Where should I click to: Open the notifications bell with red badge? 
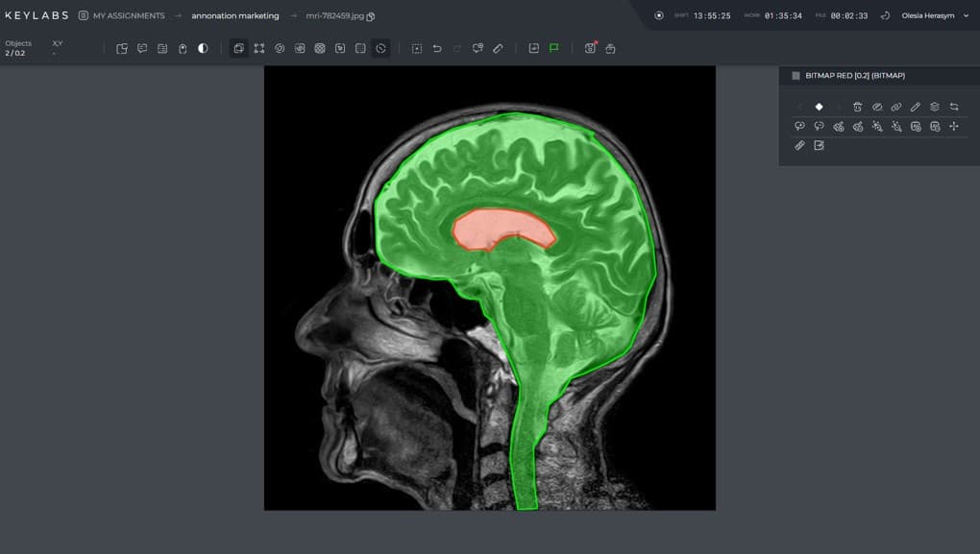(589, 47)
